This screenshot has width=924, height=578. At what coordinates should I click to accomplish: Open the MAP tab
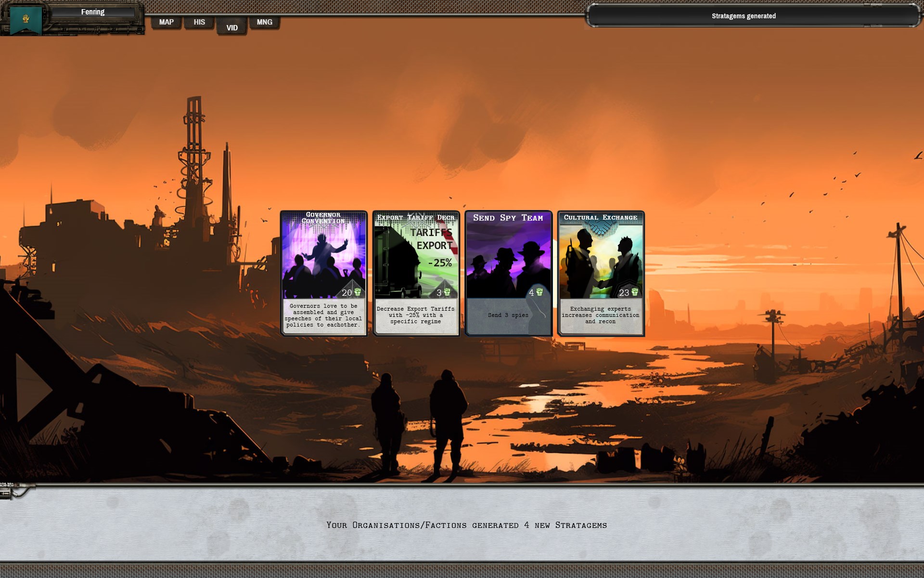(x=167, y=22)
